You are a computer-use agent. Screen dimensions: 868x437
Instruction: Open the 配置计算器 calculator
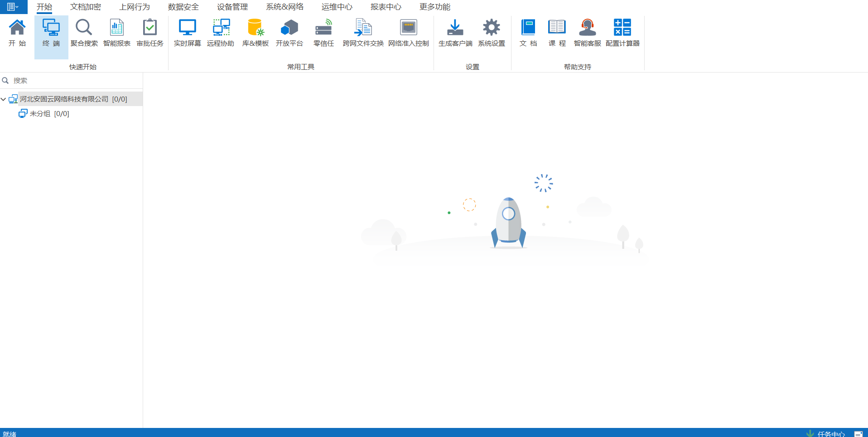pyautogui.click(x=622, y=28)
